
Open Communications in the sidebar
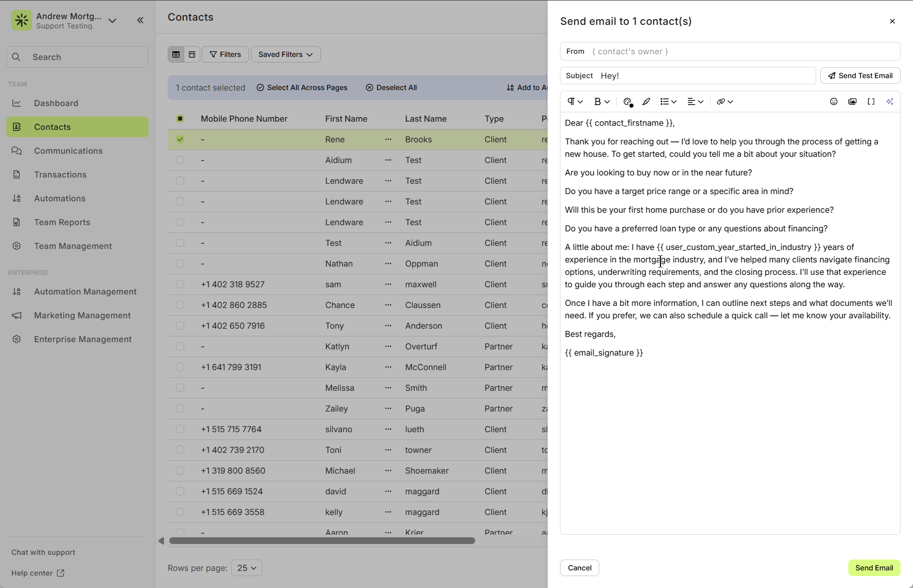[x=68, y=151]
